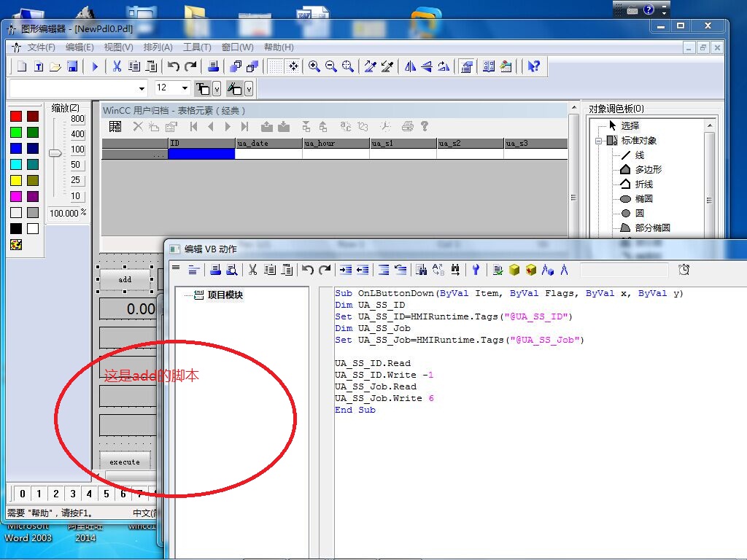Click the 400 zoom level button

point(77,134)
